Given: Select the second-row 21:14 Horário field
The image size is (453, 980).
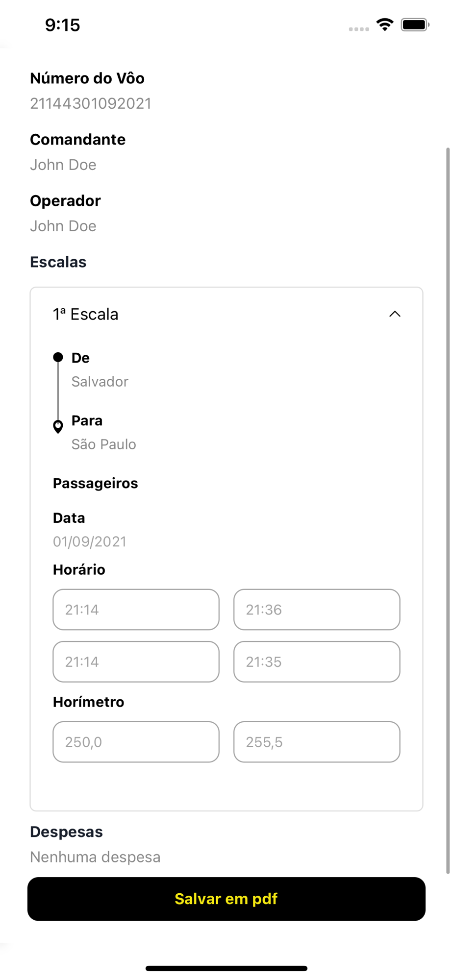Looking at the screenshot, I should tap(136, 661).
